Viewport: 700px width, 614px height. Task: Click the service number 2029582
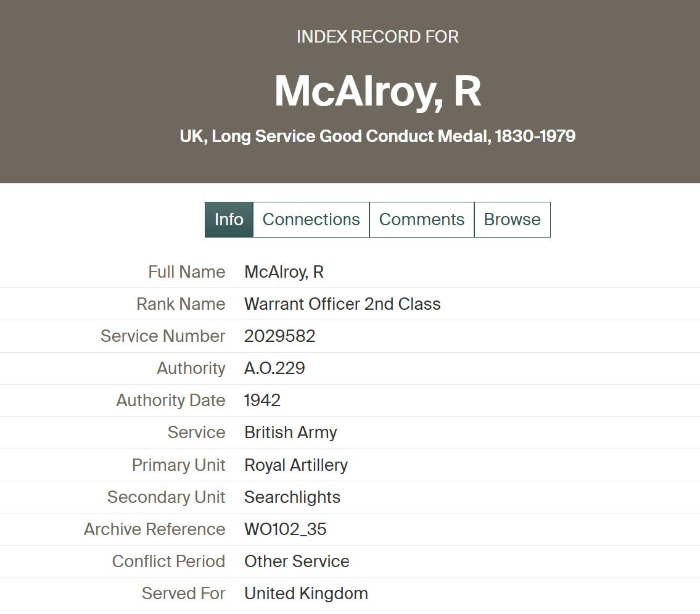click(280, 336)
